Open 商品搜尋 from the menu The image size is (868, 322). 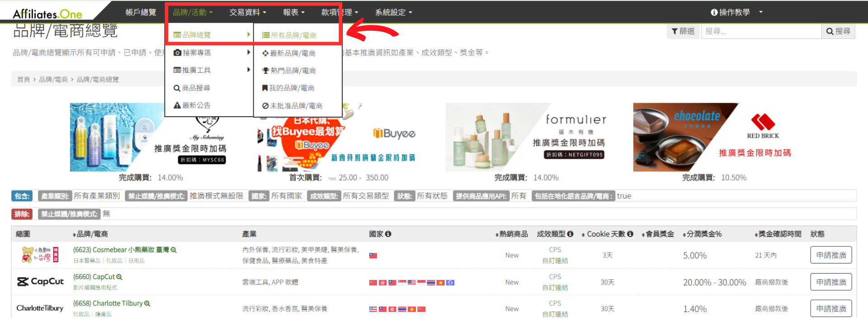[x=209, y=88]
